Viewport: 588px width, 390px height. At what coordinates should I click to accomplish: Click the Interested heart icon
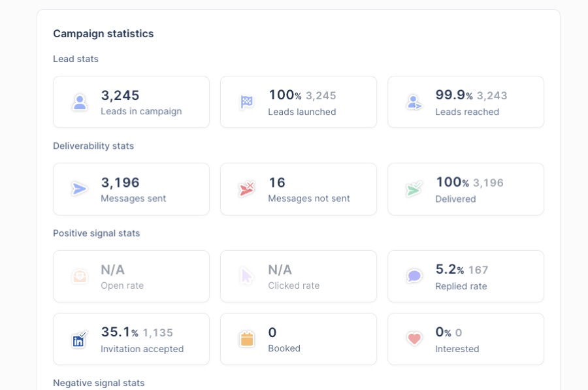coord(414,339)
